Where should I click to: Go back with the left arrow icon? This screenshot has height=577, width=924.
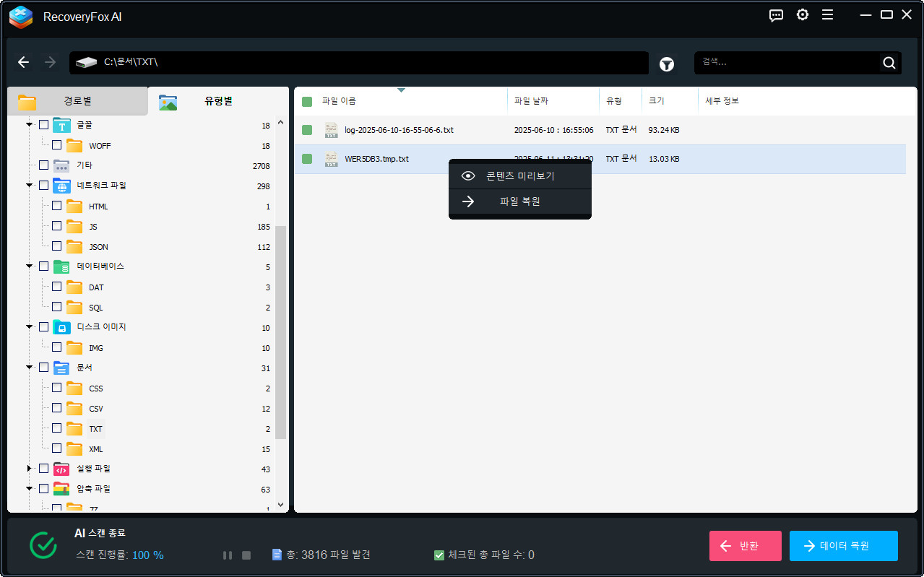click(x=24, y=62)
